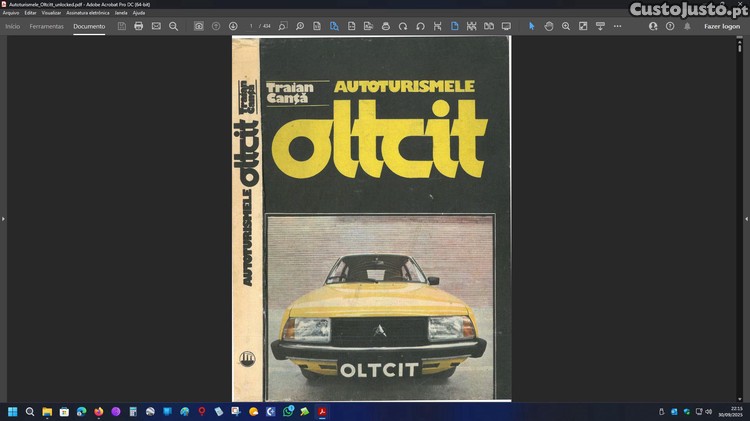Click the page number input field
Viewport: 750px width, 421px height.
pyautogui.click(x=252, y=26)
